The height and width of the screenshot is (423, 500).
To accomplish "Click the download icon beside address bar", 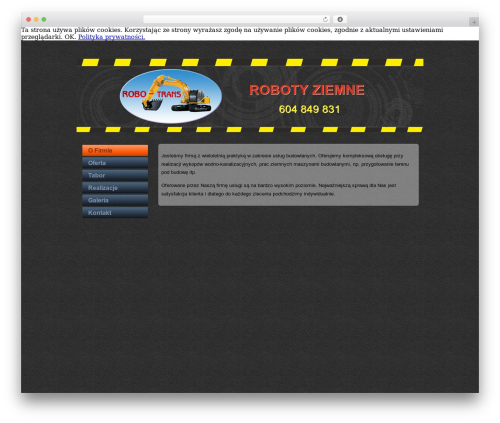I will click(340, 19).
